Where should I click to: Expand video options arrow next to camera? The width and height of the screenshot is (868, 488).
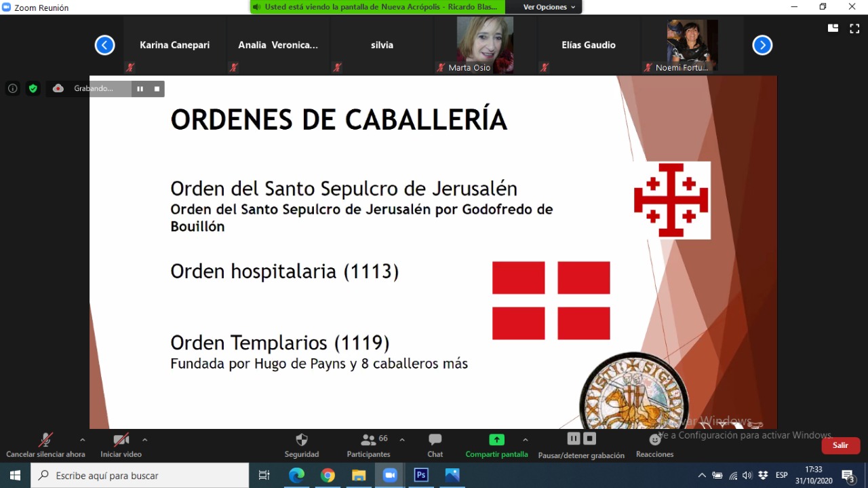point(144,440)
